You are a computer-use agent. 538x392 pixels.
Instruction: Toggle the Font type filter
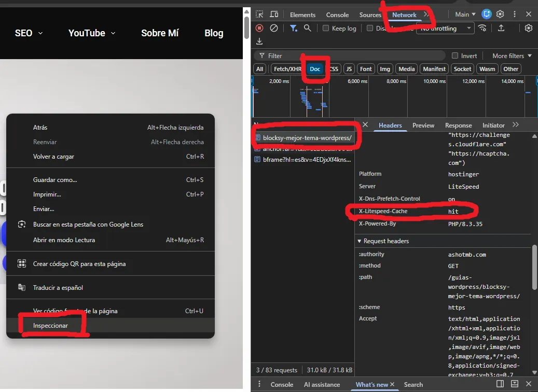pyautogui.click(x=366, y=69)
